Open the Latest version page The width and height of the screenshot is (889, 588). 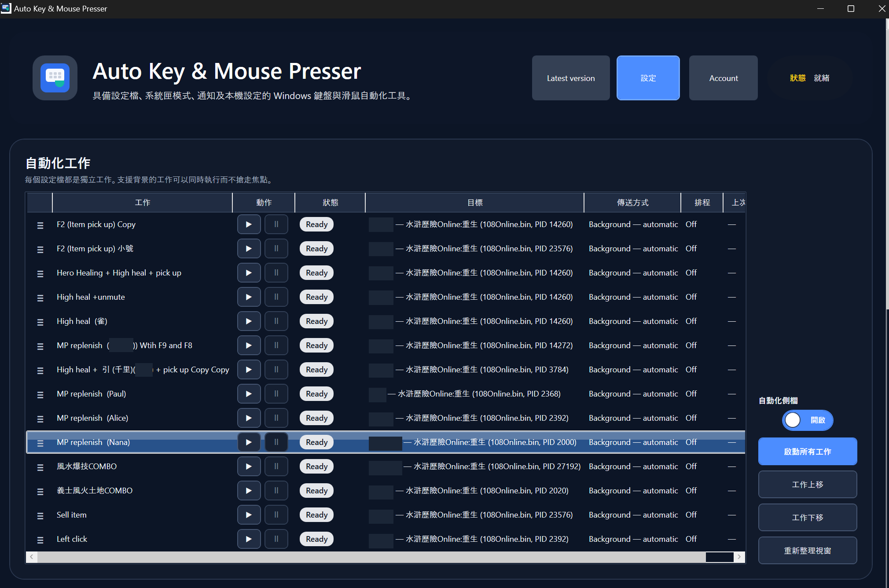coord(571,78)
